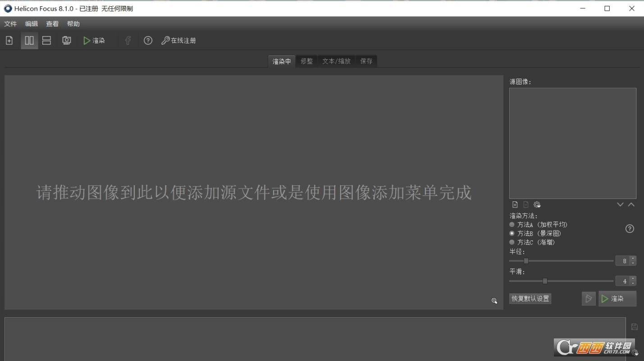This screenshot has height=361, width=644.
Task: Click the Facebook share icon
Action: click(128, 40)
